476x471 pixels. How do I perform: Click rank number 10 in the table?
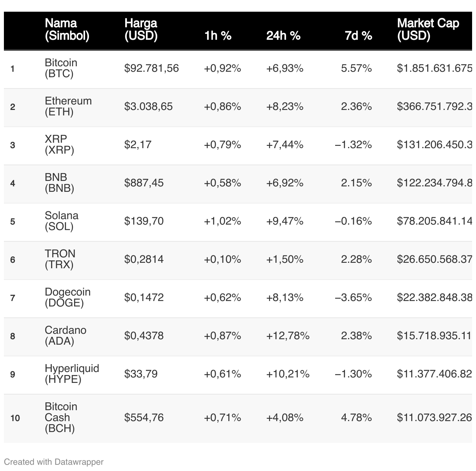[15, 418]
